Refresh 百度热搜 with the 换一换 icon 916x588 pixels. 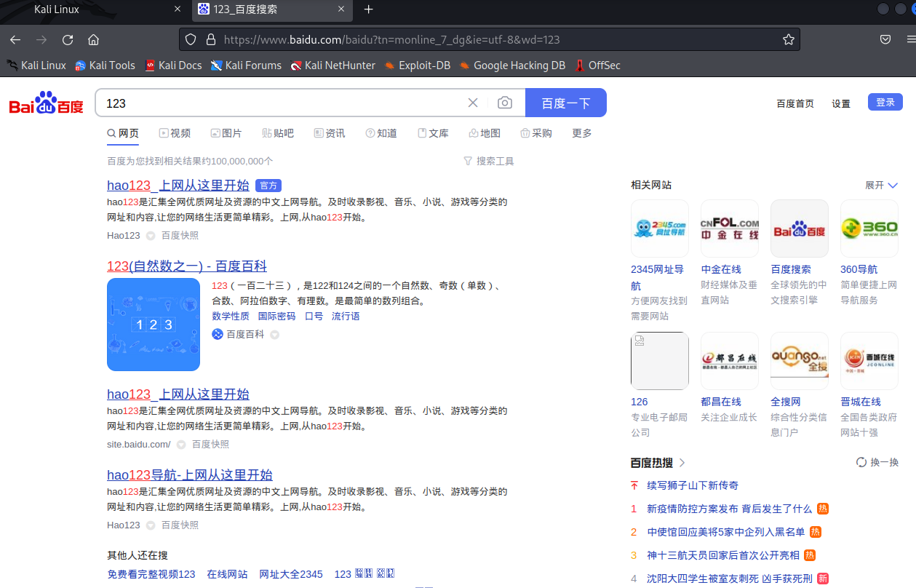tap(877, 462)
